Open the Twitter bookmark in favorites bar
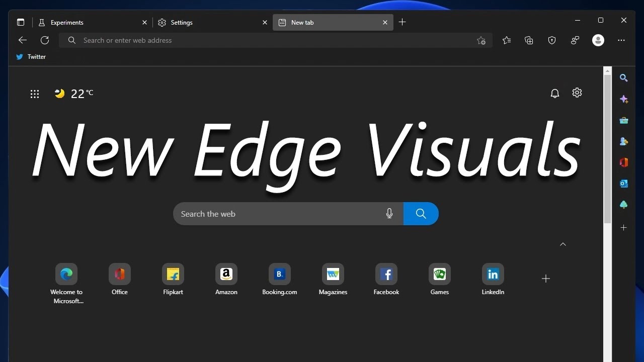 [31, 57]
